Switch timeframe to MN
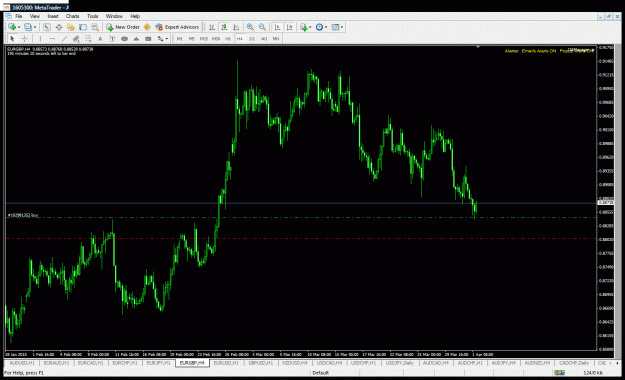Screen dimensions: 625x380 (276, 39)
